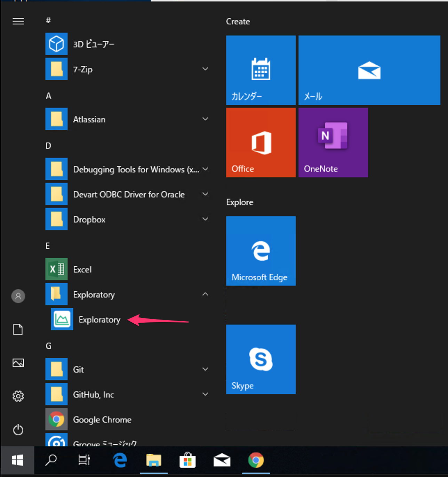
Task: Open the Skype tile
Action: tap(261, 359)
